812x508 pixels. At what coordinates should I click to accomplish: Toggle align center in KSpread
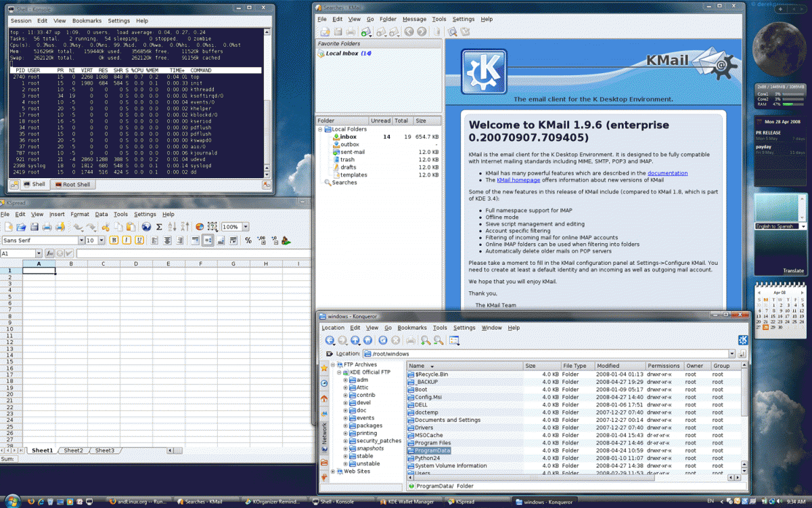[167, 240]
